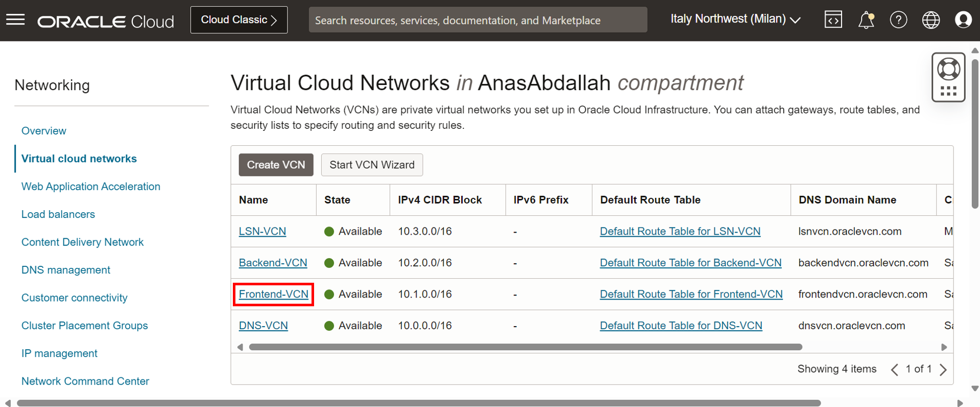The width and height of the screenshot is (980, 407).
Task: Click table scrollbar left arrow
Action: coord(240,347)
